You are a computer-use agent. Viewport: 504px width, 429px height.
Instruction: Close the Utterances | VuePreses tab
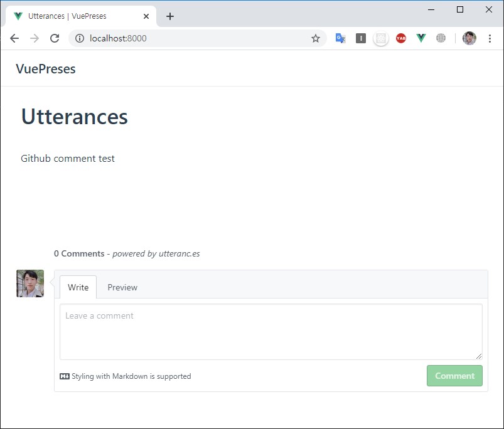click(146, 16)
